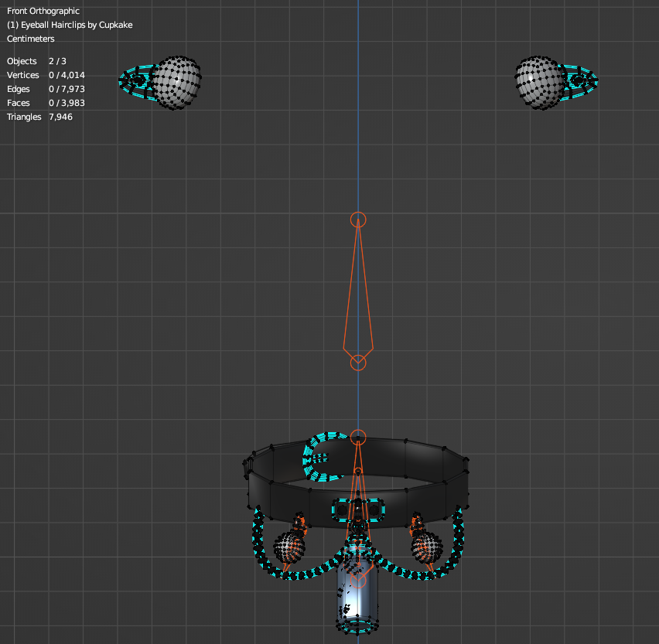Screen dimensions: 659x644
Task: Select the left wireframe orb under the collar
Action: [288, 546]
